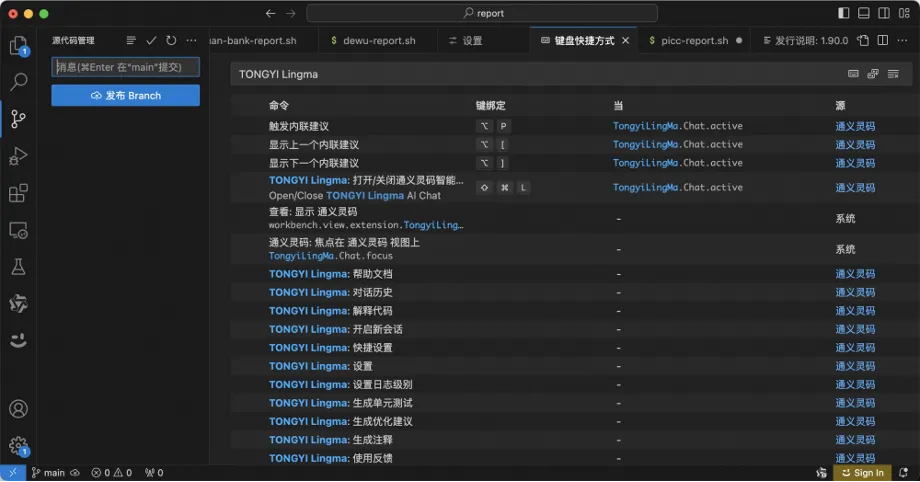
Task: Go forward with navigation arrow
Action: (290, 13)
